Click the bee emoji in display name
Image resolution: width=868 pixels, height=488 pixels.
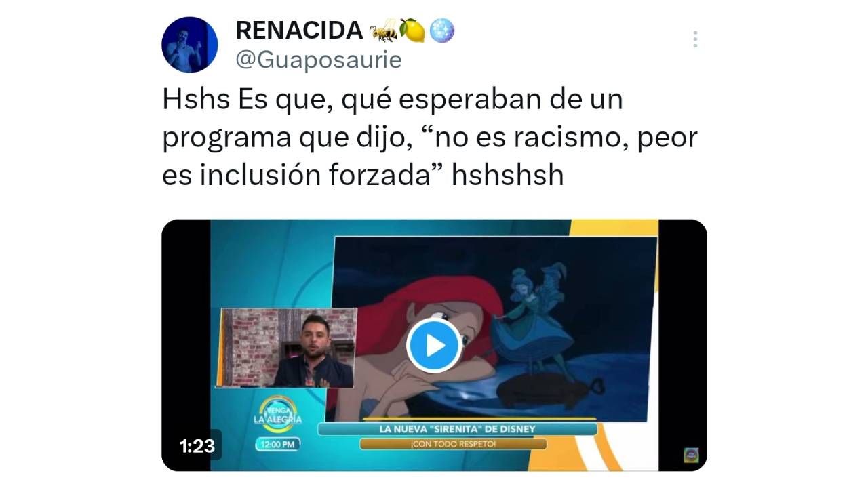383,30
